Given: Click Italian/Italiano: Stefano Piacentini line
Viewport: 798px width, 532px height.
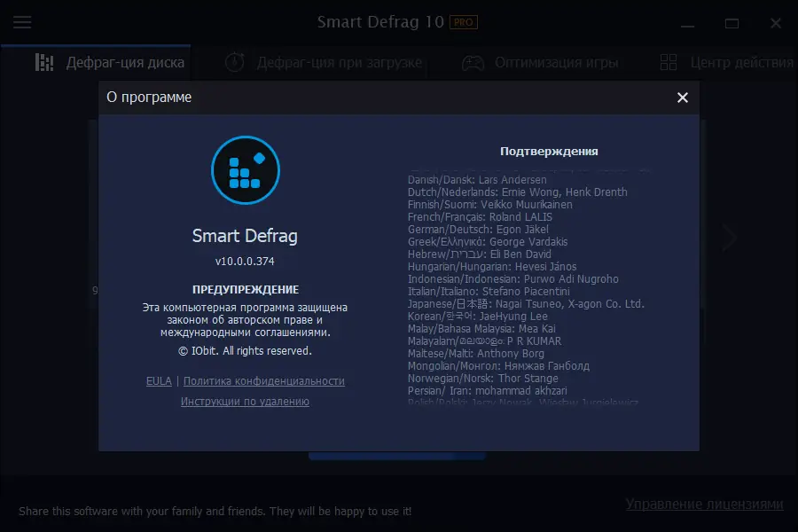Looking at the screenshot, I should click(489, 292).
